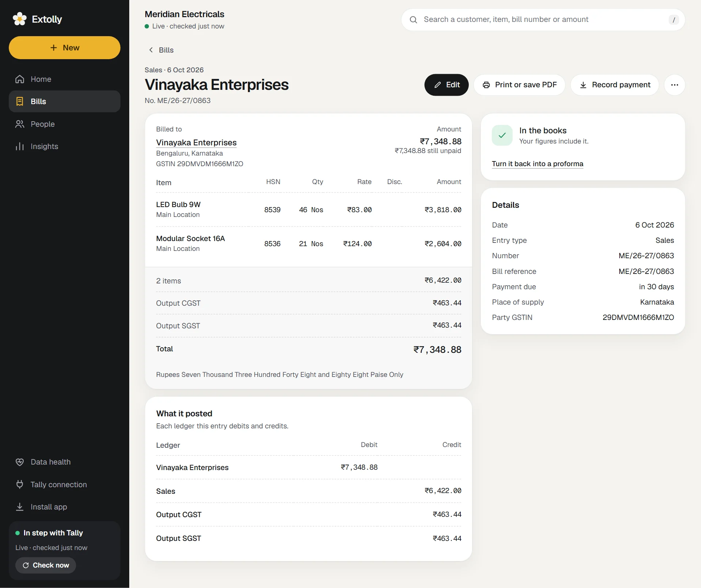Click Print or save PDF
Screen dimensions: 701x588
[520, 85]
